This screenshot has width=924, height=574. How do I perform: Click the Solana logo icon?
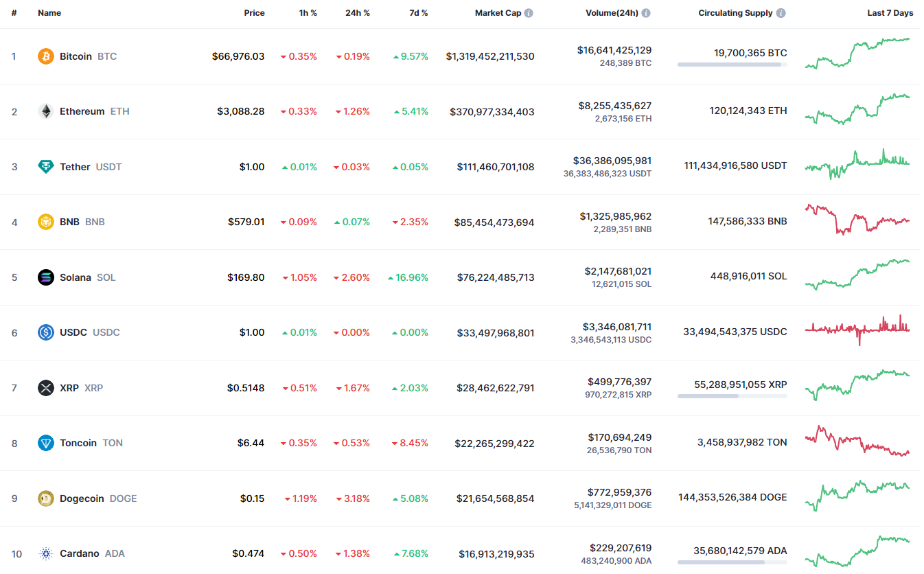(45, 277)
